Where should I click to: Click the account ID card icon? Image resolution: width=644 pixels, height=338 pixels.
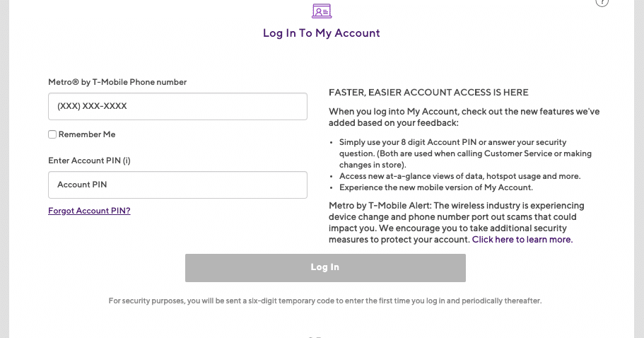[x=322, y=11]
